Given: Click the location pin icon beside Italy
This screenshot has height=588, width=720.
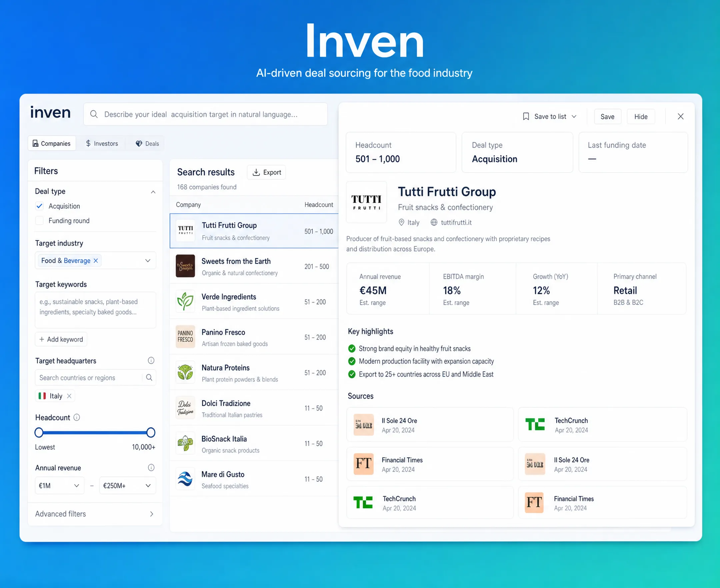Looking at the screenshot, I should point(401,222).
